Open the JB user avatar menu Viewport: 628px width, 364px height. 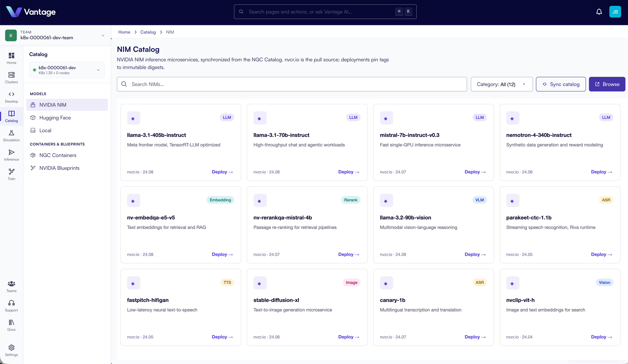[x=615, y=12]
